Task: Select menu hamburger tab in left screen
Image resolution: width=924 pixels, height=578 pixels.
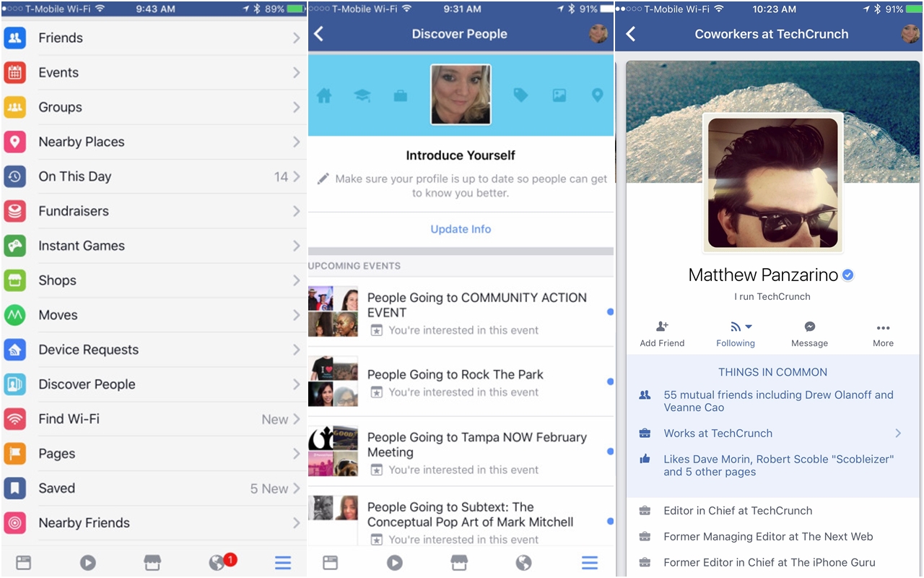Action: [x=283, y=563]
